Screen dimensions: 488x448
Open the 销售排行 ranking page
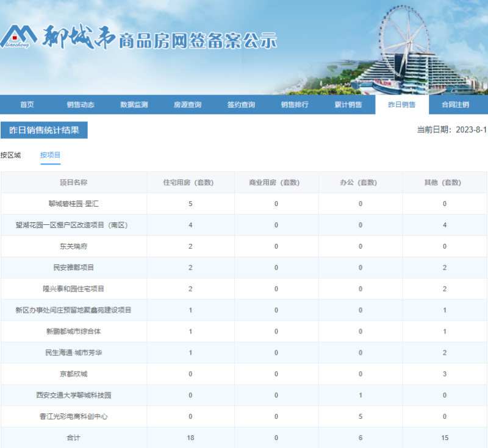point(294,104)
